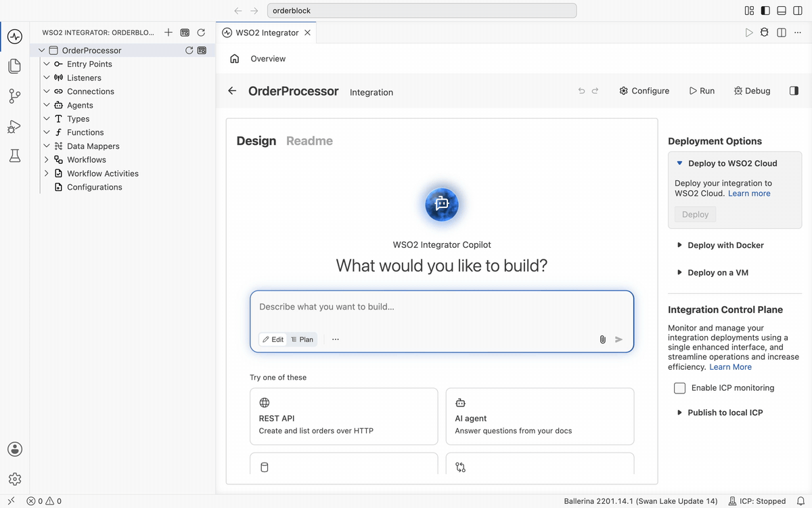This screenshot has width=812, height=508.
Task: Expand the Workflow Activities node
Action: pyautogui.click(x=47, y=173)
